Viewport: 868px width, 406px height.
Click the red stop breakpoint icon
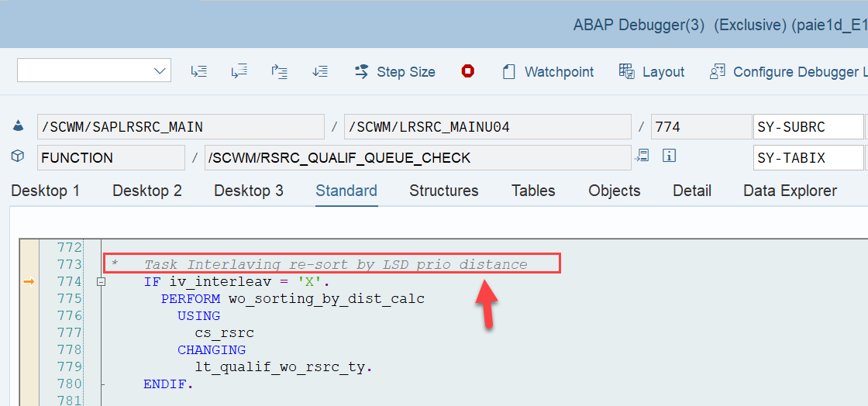click(x=468, y=71)
